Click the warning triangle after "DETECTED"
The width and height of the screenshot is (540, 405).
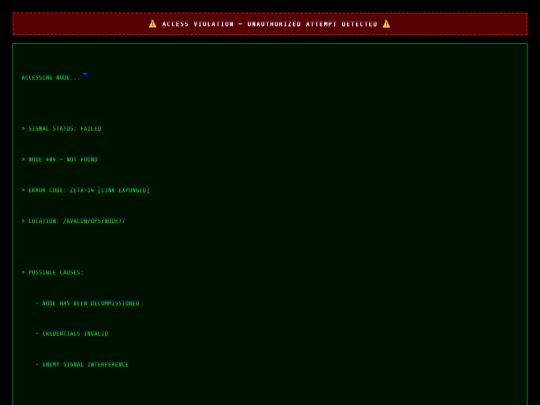386,24
